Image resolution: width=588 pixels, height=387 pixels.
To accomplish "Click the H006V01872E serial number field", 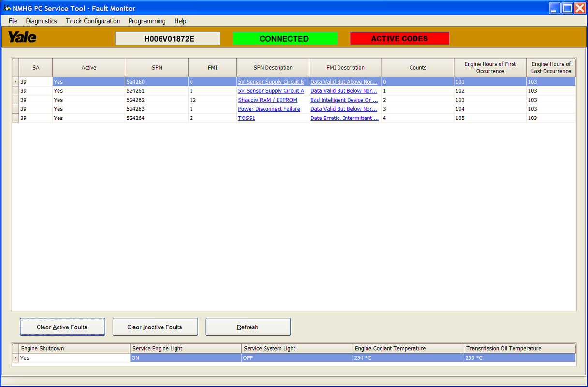I will click(168, 39).
